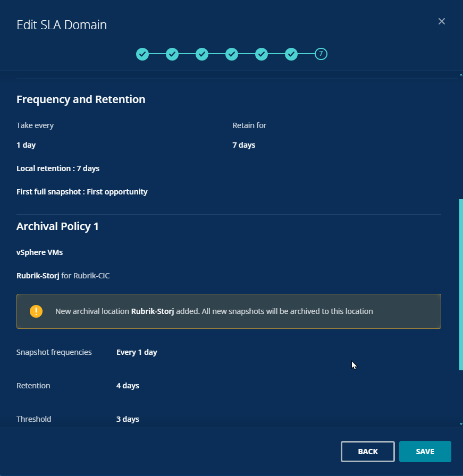Navigate to sixth completed wizard step

pyautogui.click(x=291, y=54)
